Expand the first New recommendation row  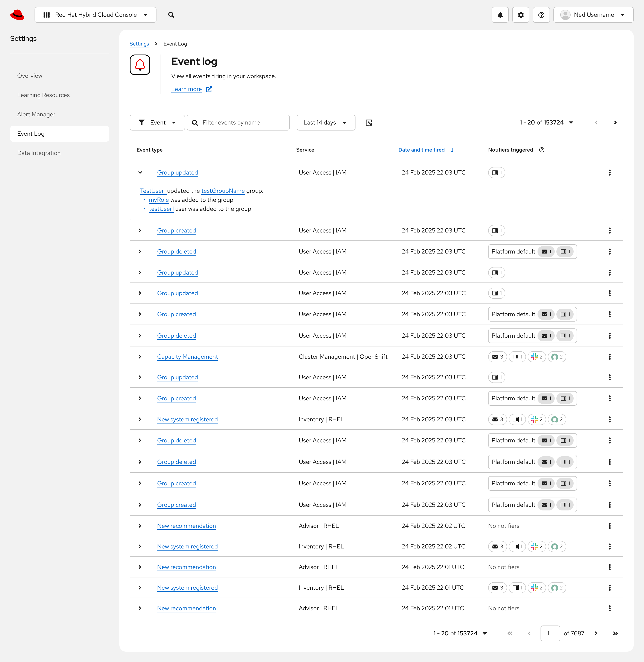[x=140, y=526]
